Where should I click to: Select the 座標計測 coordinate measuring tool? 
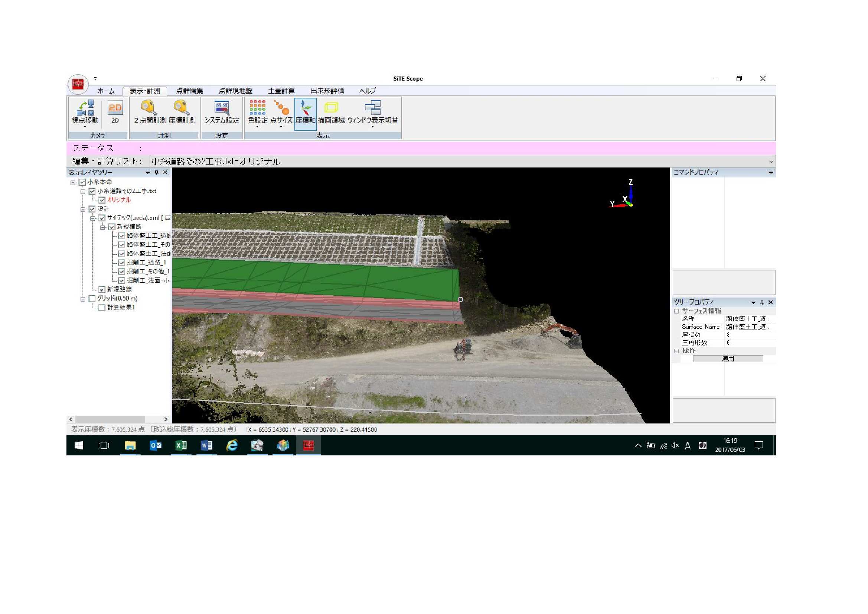point(182,108)
